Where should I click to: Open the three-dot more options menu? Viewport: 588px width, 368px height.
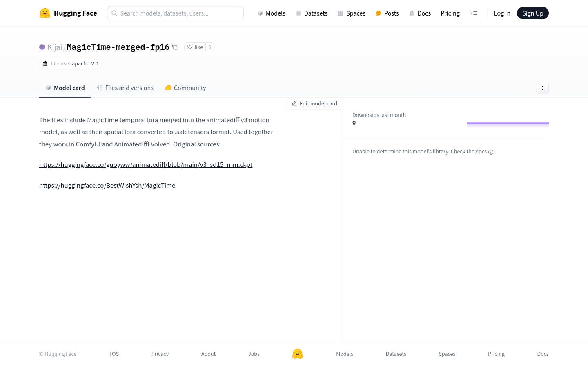click(x=542, y=88)
